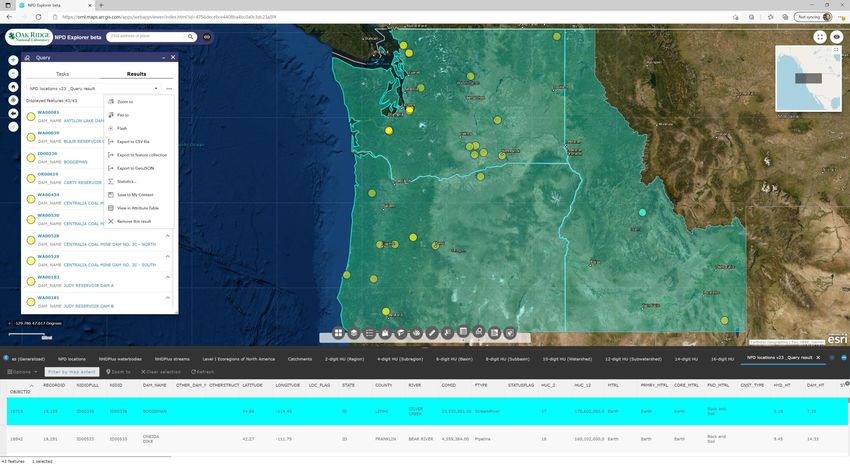Viewport: 850px width, 465px height.
Task: Collapse the Query panel with minimize icon
Action: [164, 57]
